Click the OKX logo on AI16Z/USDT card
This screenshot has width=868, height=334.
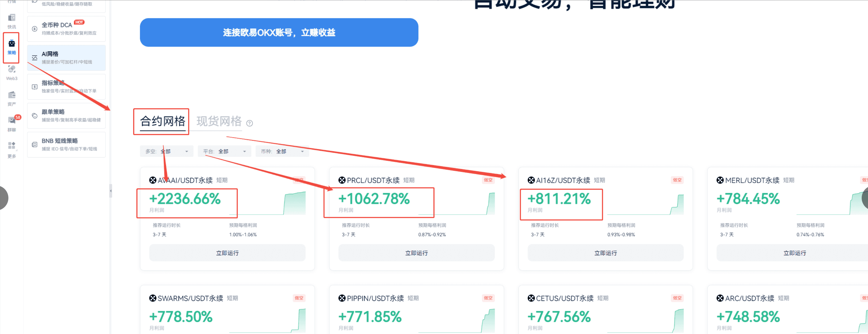click(x=531, y=180)
